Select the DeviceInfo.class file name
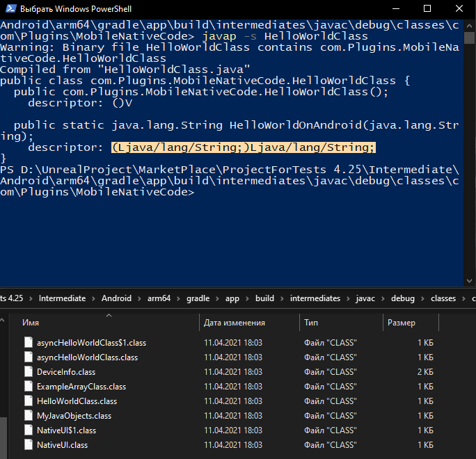The height and width of the screenshot is (459, 476). click(66, 372)
